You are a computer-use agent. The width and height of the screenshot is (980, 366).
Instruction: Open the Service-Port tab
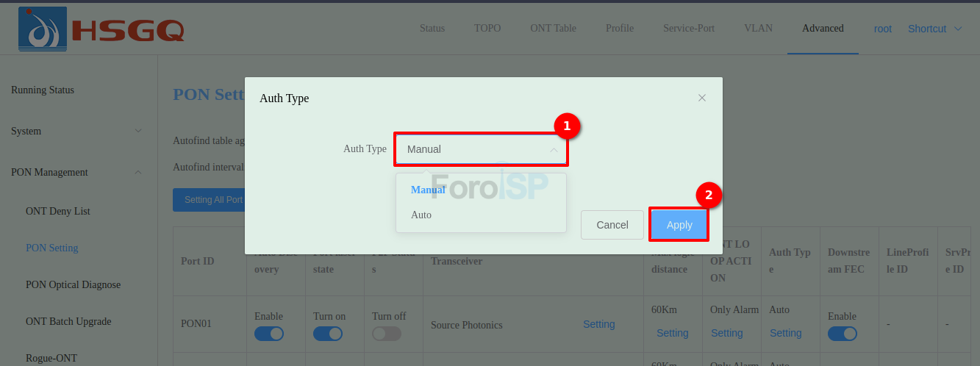point(688,28)
